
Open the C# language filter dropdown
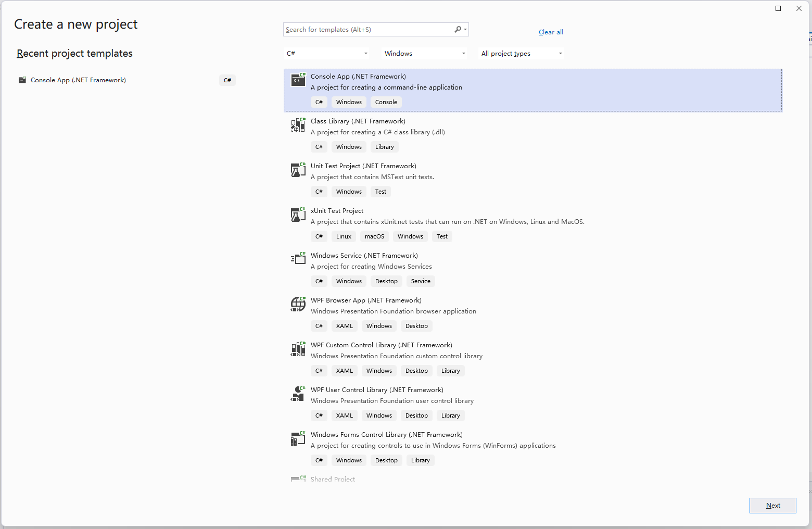click(327, 54)
